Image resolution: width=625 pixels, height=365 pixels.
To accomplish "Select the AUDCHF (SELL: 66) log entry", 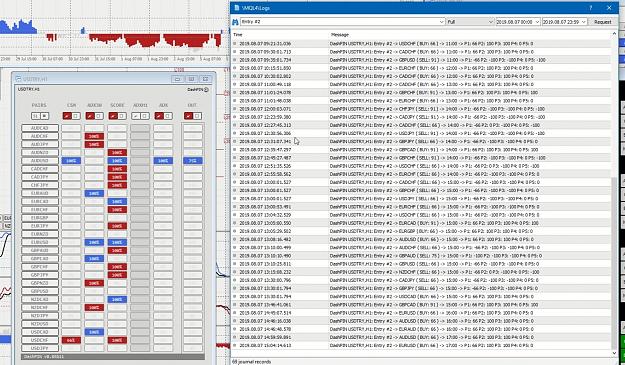I will click(x=421, y=247).
